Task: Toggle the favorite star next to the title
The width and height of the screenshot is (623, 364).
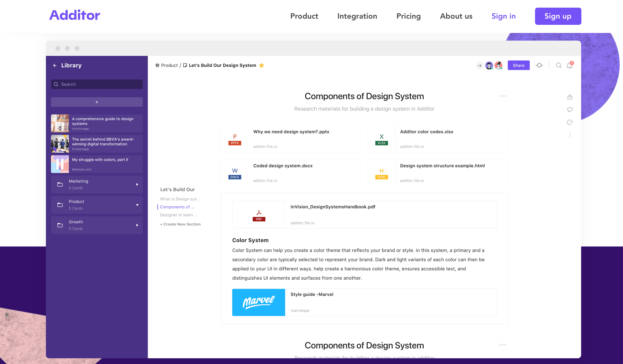Action: pyautogui.click(x=261, y=65)
